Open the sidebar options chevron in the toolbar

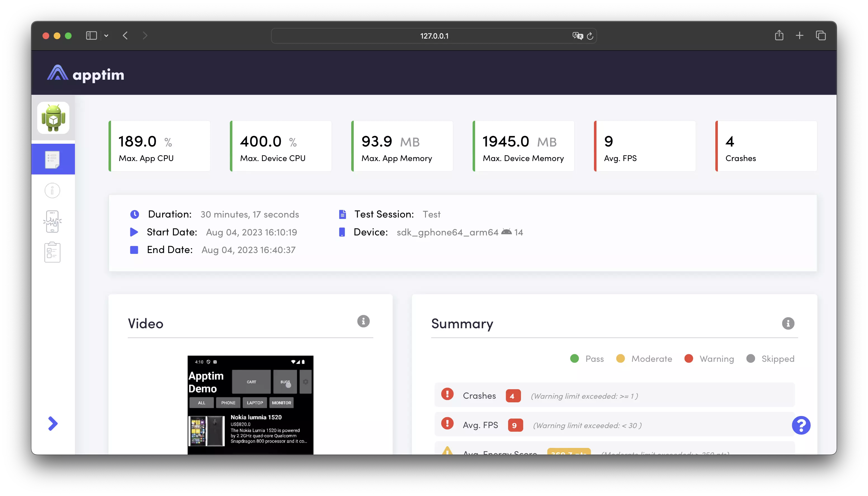pyautogui.click(x=106, y=36)
